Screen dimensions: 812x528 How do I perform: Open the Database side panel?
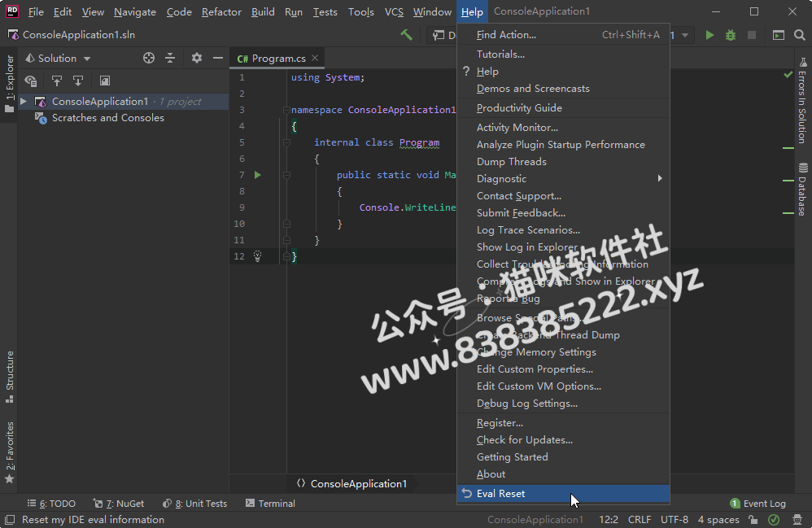coord(803,189)
